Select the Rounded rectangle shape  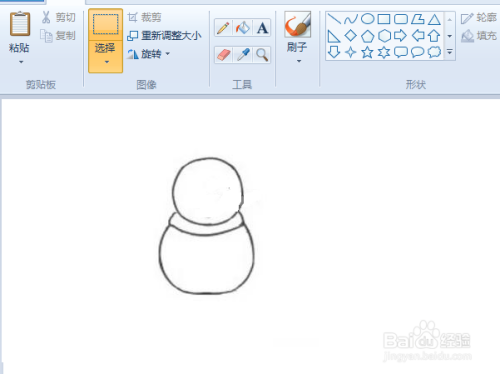pyautogui.click(x=401, y=19)
